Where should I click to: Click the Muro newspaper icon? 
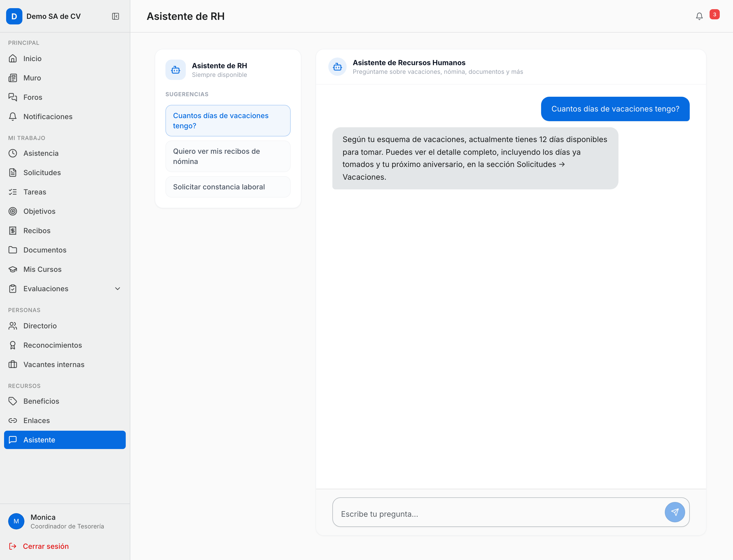pyautogui.click(x=13, y=78)
